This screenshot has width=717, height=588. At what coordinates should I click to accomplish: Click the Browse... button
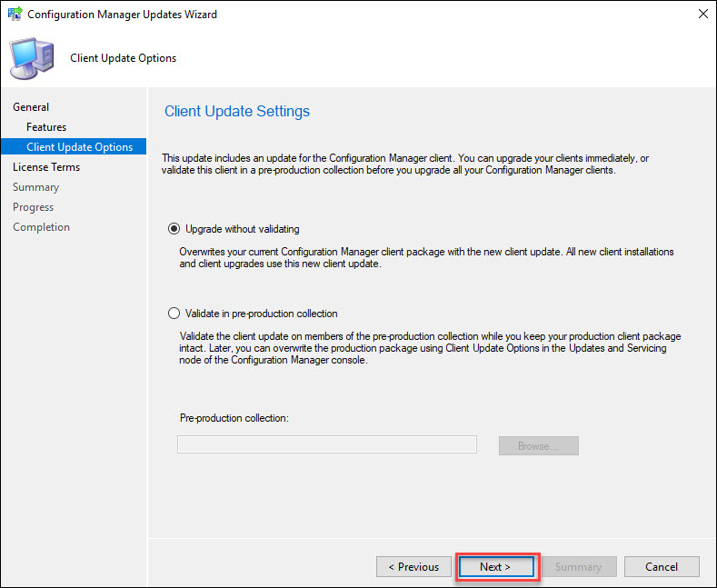pyautogui.click(x=539, y=446)
